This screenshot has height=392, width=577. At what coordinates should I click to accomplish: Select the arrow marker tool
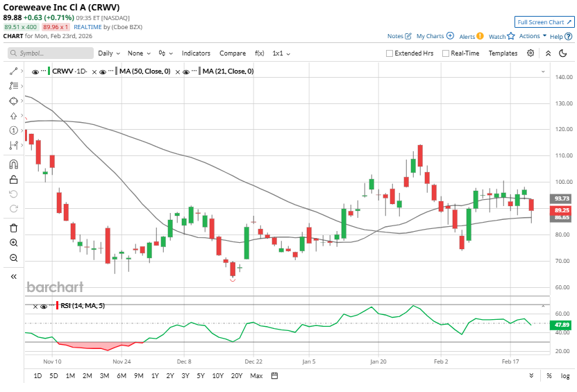tap(14, 116)
